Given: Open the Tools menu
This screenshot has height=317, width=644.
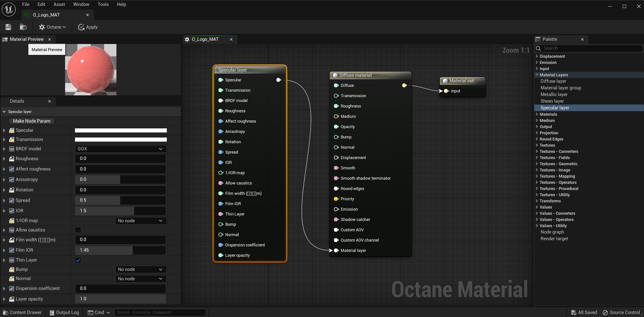Looking at the screenshot, I should [103, 4].
